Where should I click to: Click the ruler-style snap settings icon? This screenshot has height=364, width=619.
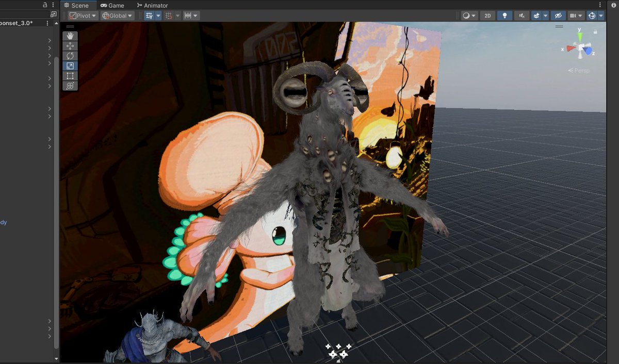[188, 15]
